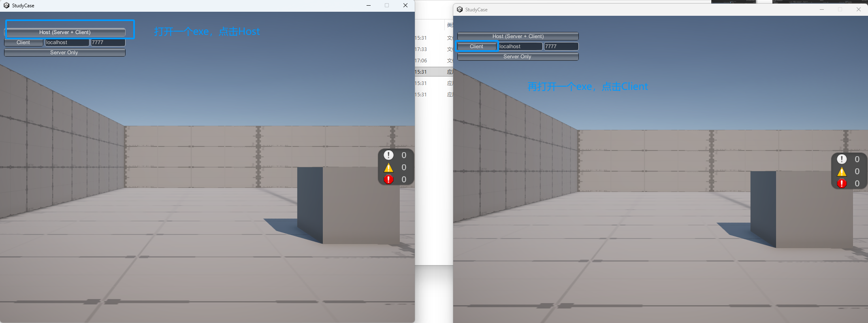Minimize the left StudyCase window
Image resolution: width=868 pixels, height=323 pixels.
click(368, 6)
